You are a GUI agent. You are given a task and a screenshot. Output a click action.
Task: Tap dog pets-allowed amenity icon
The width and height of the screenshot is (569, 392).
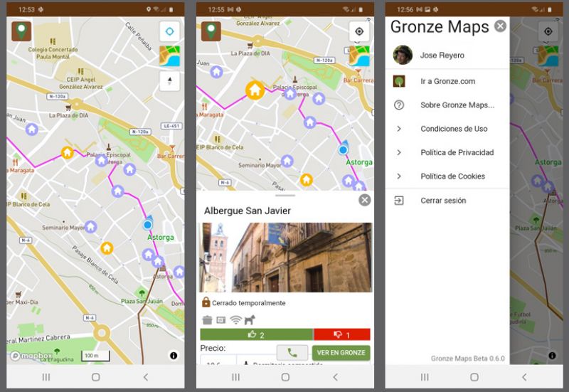point(250,319)
